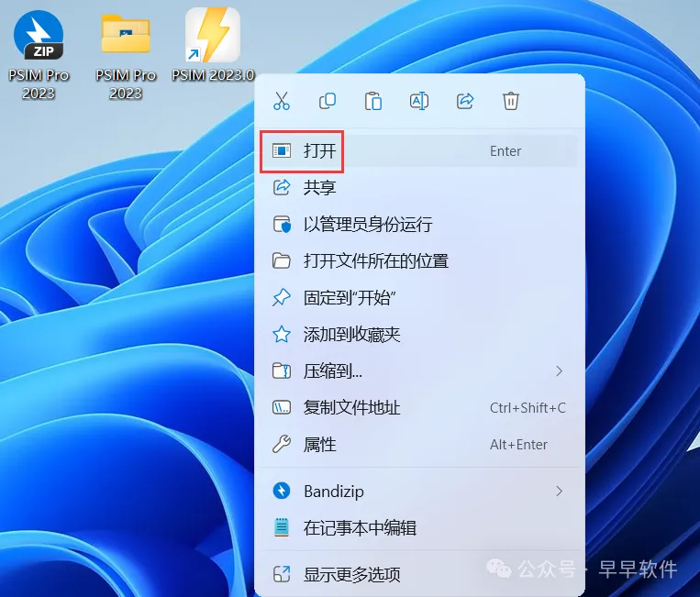Select 以管理员身份运行

418,224
